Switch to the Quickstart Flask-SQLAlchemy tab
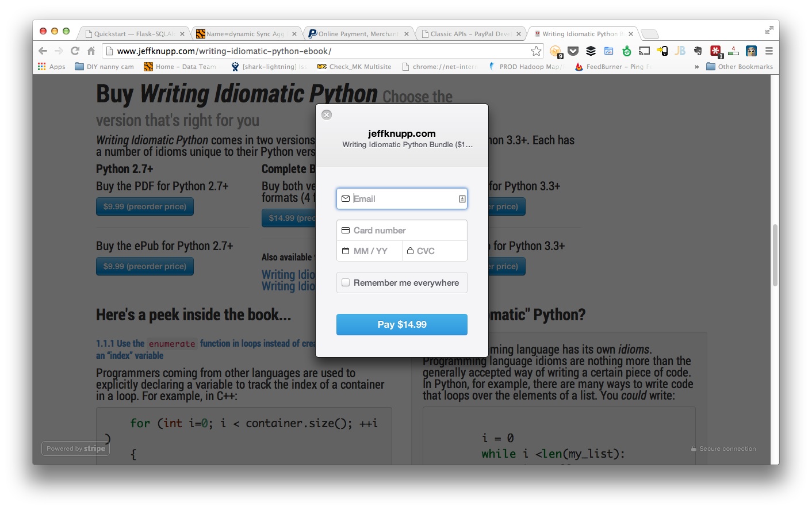The width and height of the screenshot is (812, 510). point(133,34)
